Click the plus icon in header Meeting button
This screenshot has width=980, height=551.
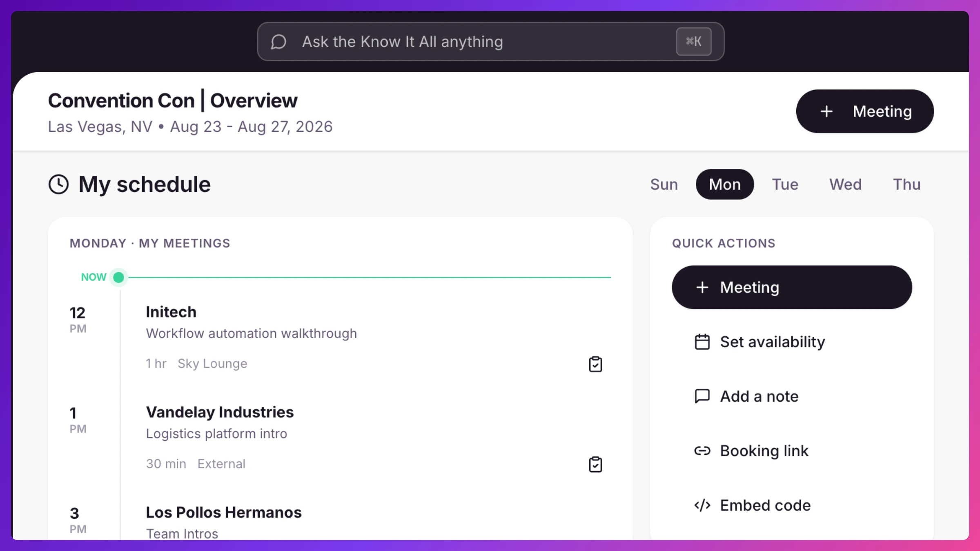pyautogui.click(x=826, y=111)
